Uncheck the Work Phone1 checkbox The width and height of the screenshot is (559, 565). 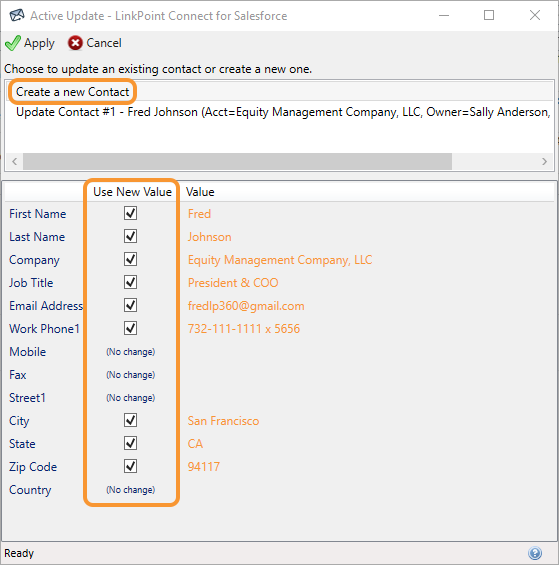coord(130,329)
